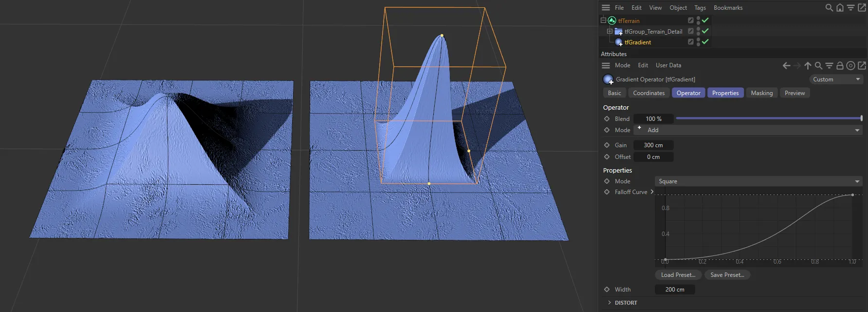Click the Load Preset... button
The height and width of the screenshot is (312, 868).
coord(678,275)
